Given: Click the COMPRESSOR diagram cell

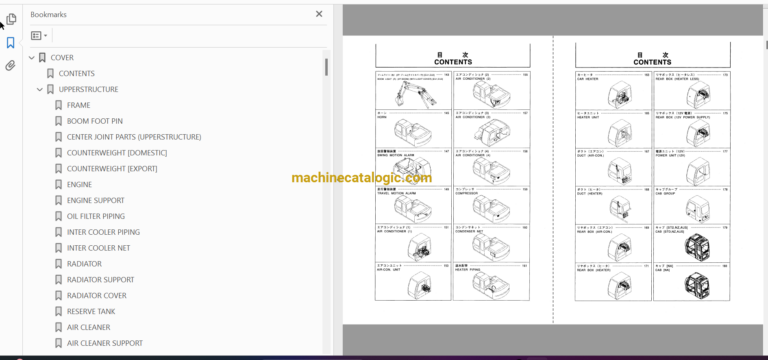Looking at the screenshot, I should tap(491, 205).
